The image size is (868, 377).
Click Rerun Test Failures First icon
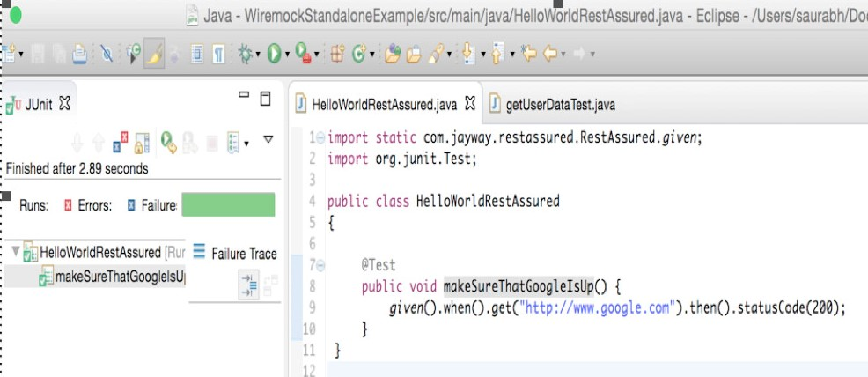[x=190, y=143]
